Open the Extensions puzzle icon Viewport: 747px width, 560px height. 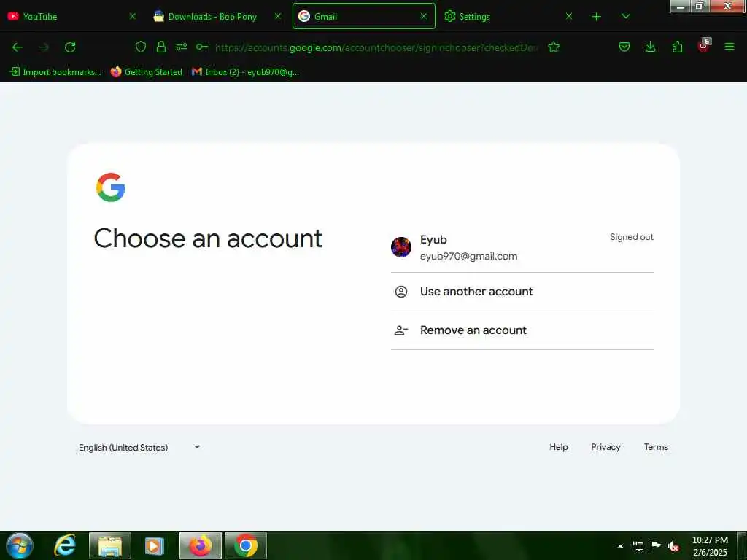pos(677,47)
